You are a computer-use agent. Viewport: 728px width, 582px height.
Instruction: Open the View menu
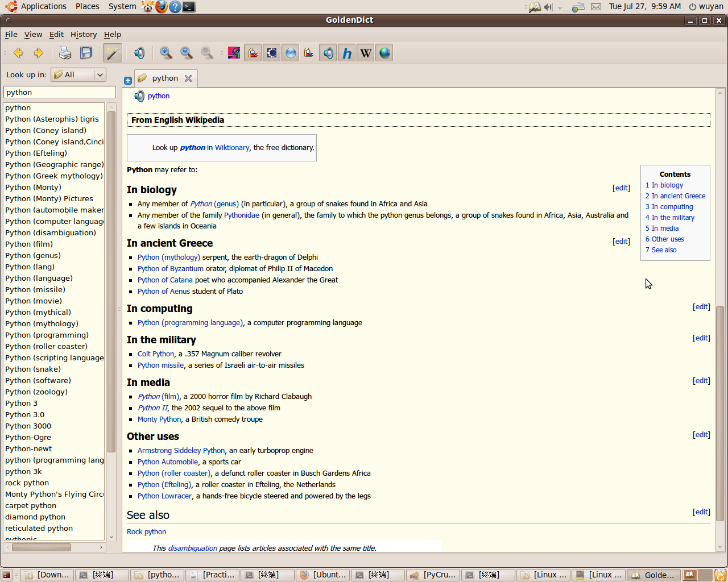pos(33,34)
